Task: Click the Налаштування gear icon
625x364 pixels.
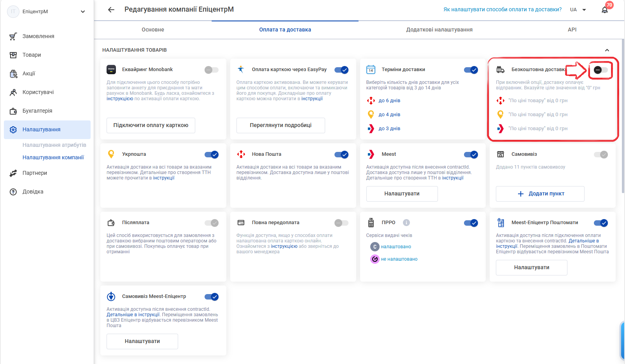Action: point(13,129)
